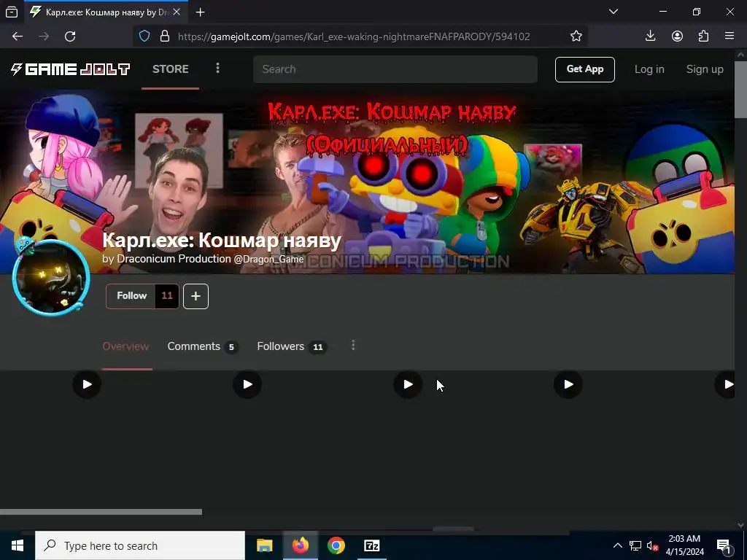Open the Firefox account icon
This screenshot has width=747, height=560.
(677, 36)
